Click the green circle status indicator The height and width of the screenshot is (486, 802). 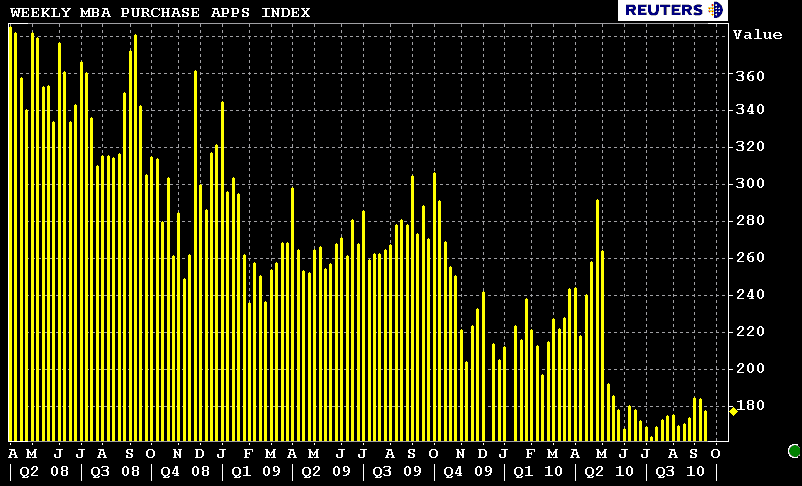(794, 451)
